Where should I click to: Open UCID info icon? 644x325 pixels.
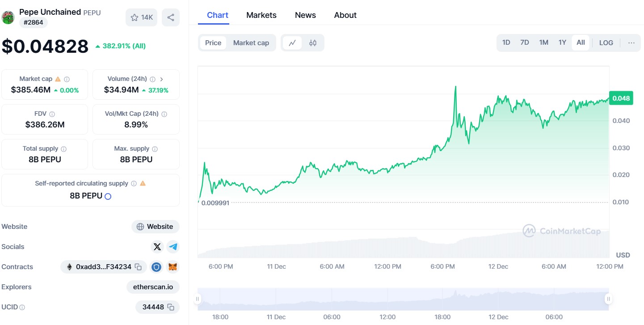pos(22,308)
